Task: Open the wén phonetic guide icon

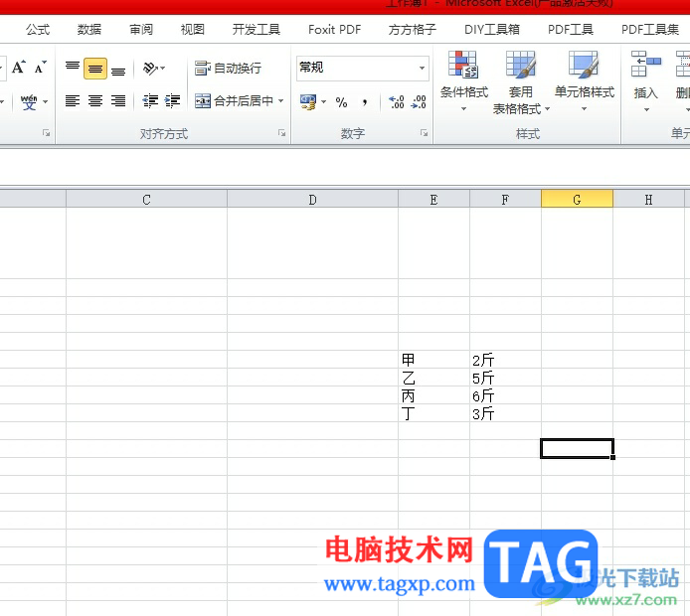Action: click(29, 102)
